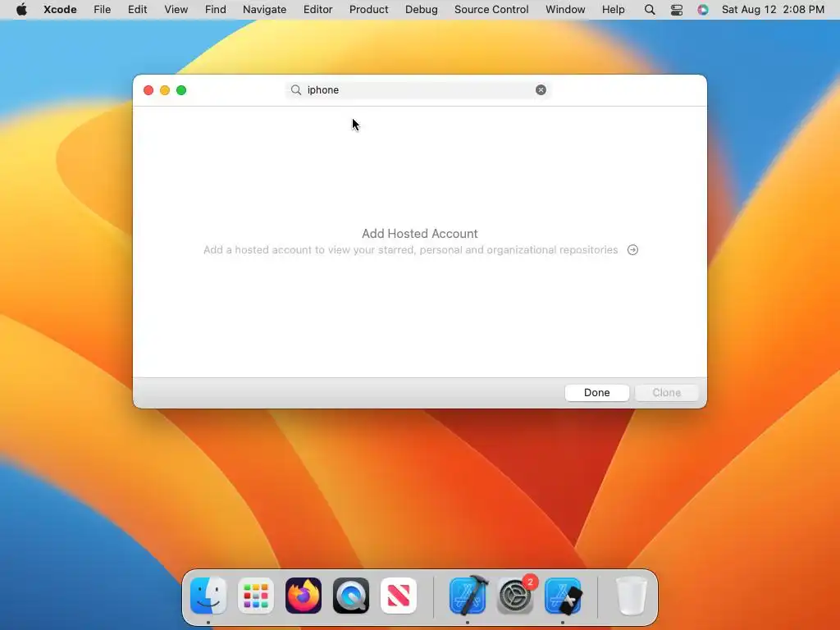Open the Xcode application menu
840x630 pixels.
(60, 10)
